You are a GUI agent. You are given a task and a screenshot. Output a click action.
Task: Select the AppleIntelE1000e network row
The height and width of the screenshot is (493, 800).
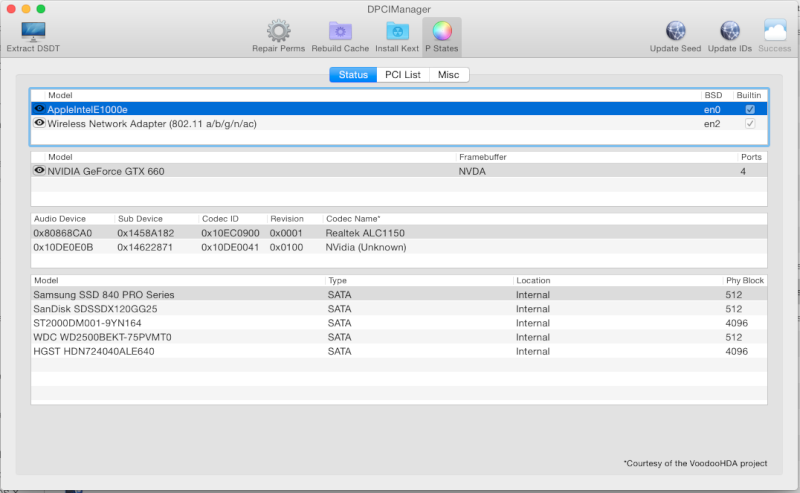pos(399,109)
